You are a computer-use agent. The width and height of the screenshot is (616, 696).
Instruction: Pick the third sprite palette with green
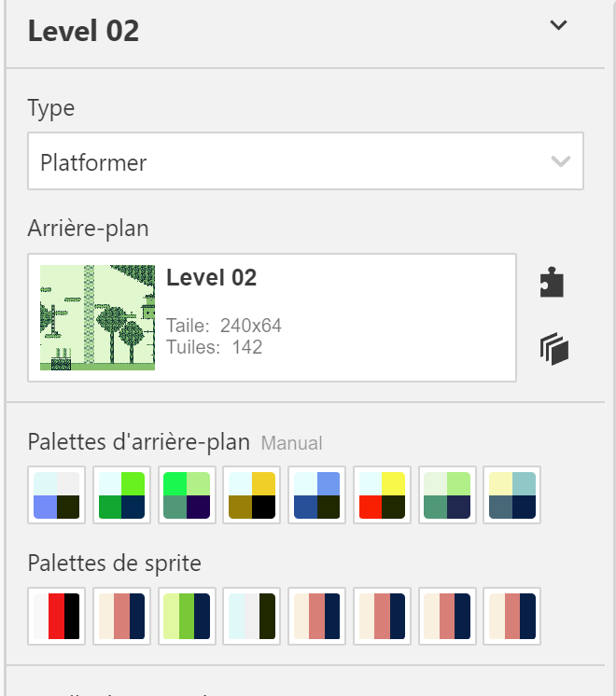[187, 616]
